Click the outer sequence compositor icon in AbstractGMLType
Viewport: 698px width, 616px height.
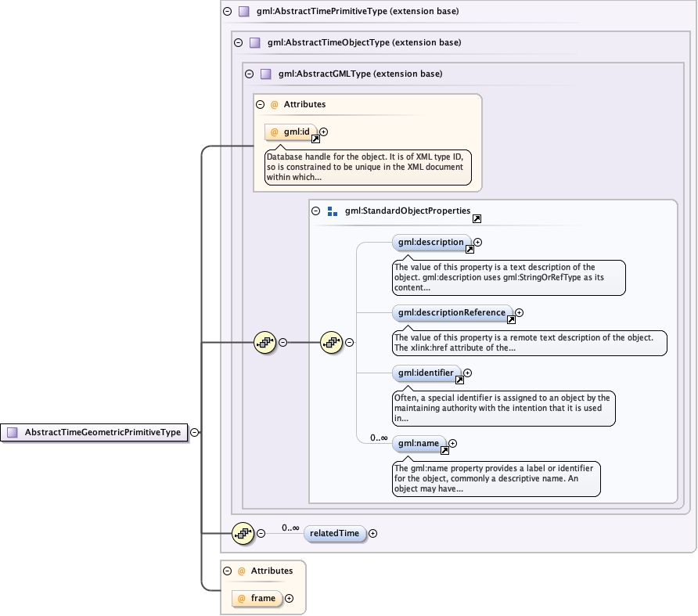pos(264,343)
